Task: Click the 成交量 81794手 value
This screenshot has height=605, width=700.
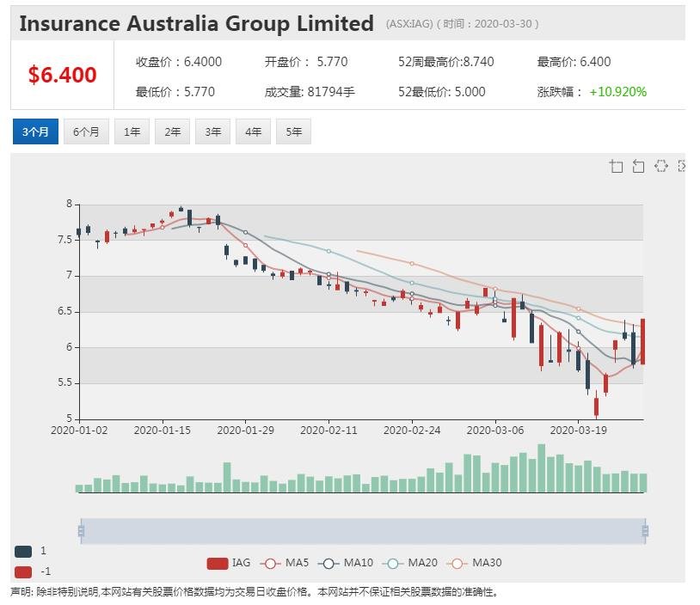Action: coord(310,92)
